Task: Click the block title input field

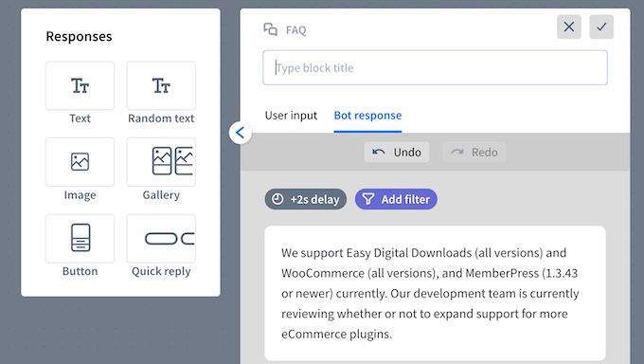Action: (435, 67)
